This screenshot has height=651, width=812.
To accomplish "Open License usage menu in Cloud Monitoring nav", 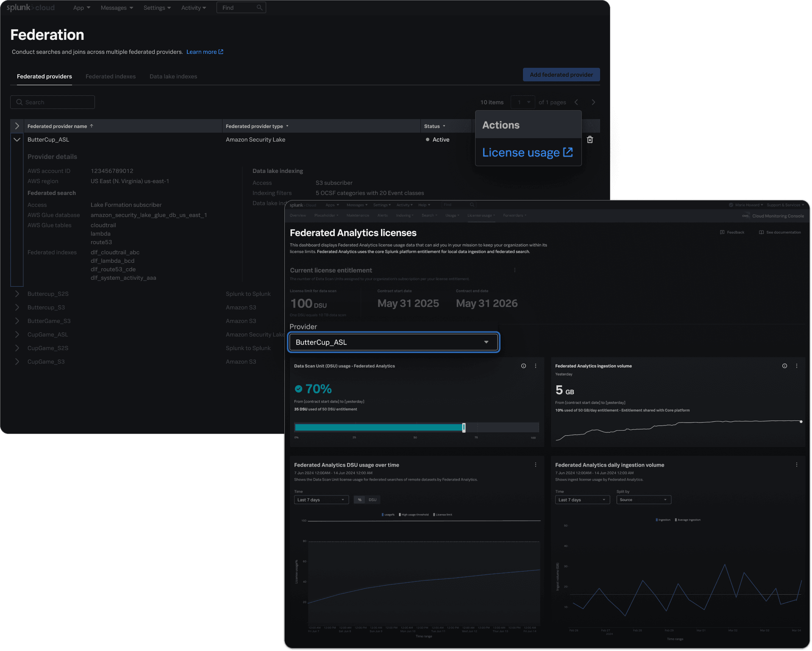I will (481, 215).
